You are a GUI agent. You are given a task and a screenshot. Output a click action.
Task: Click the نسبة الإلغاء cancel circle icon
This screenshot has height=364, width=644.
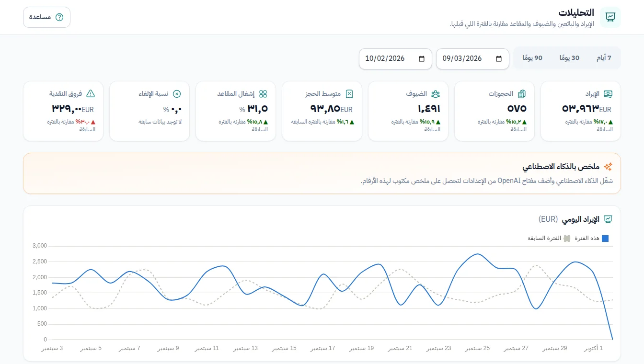[177, 94]
